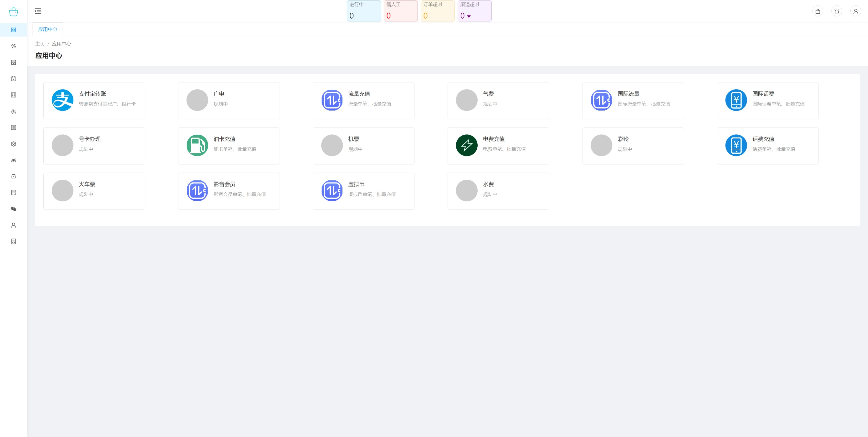Open the 进行中 orders status card

(x=364, y=11)
